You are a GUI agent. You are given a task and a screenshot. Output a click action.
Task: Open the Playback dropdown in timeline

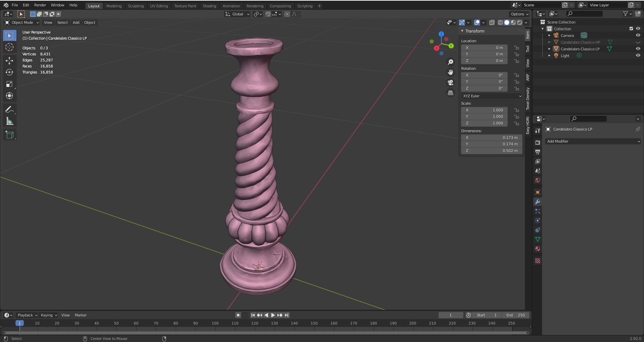(x=27, y=315)
